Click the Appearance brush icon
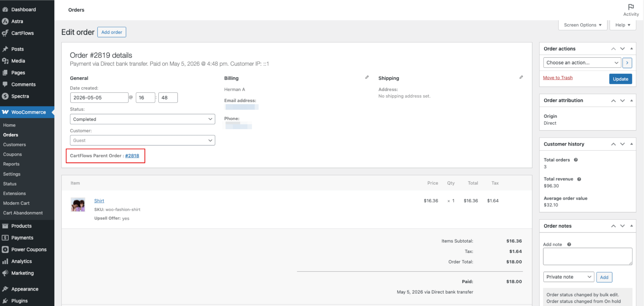The height and width of the screenshot is (306, 644). click(5, 289)
